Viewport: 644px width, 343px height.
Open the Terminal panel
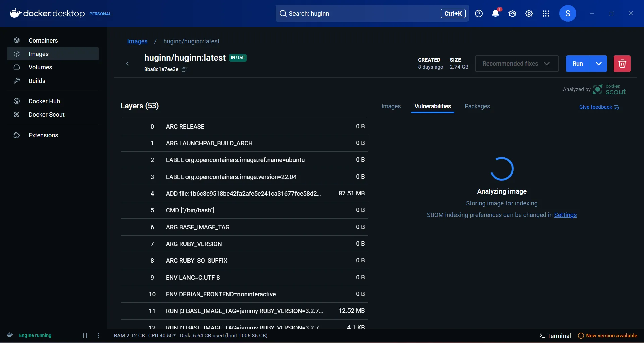tap(555, 336)
